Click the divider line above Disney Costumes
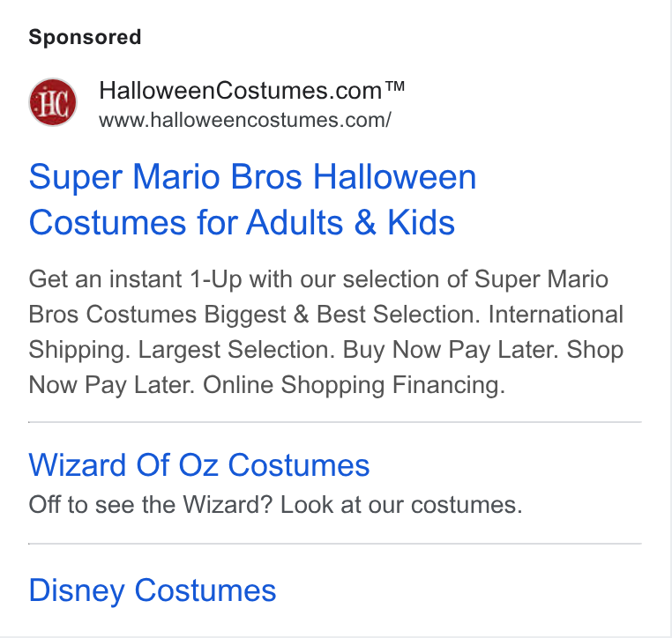The height and width of the screenshot is (638, 672). tap(335, 544)
